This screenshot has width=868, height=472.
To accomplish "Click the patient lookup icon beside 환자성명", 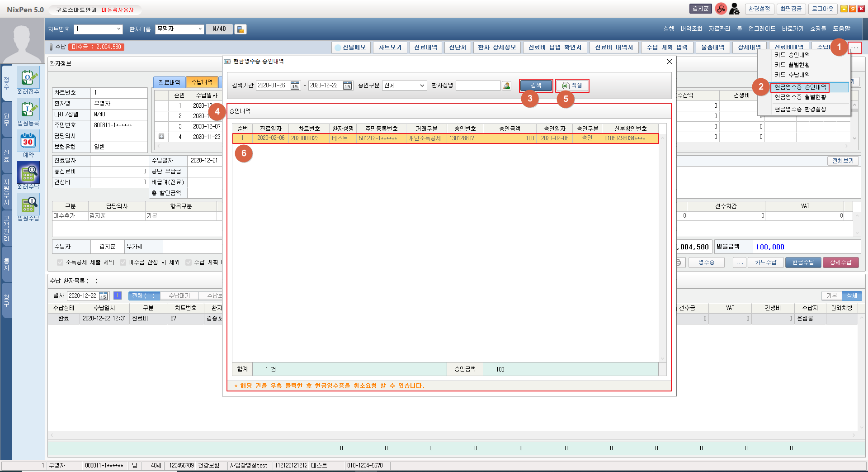I will pos(507,86).
